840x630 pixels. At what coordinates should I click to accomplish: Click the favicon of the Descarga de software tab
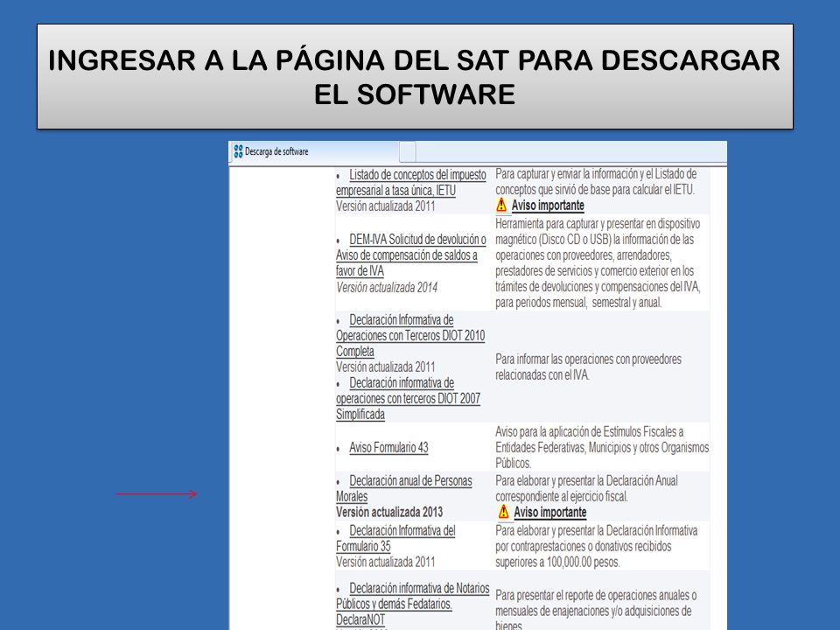click(238, 151)
